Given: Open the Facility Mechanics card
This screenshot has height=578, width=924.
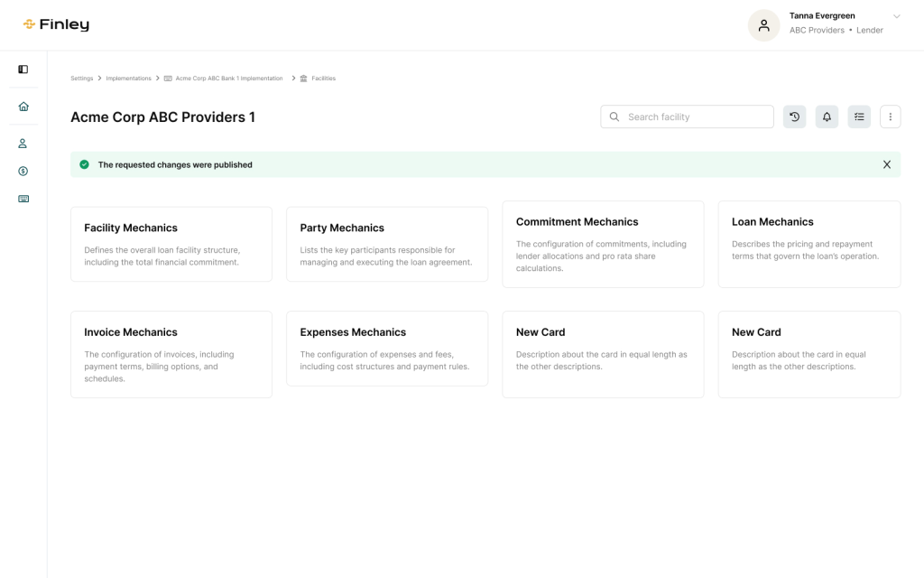Looking at the screenshot, I should click(171, 244).
